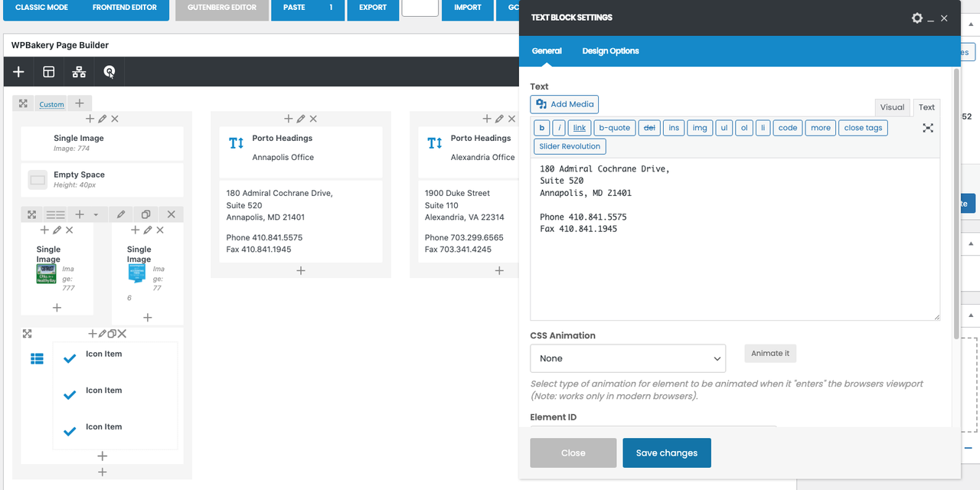The width and height of the screenshot is (980, 490).
Task: Click the Slider Revolution button
Action: click(570, 146)
